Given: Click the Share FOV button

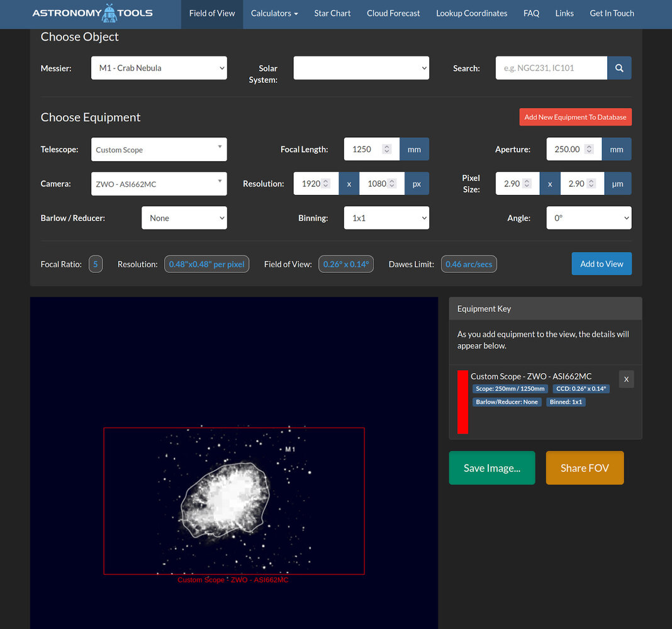Looking at the screenshot, I should pos(585,468).
